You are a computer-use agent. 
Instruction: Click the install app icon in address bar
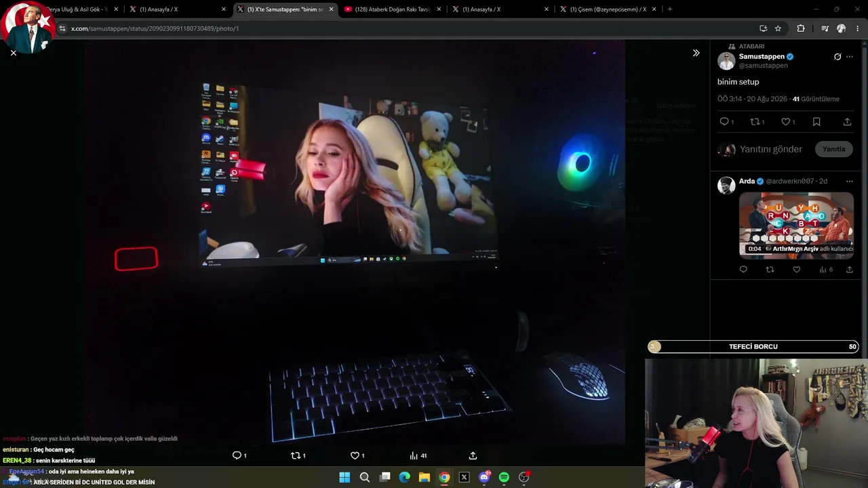763,28
